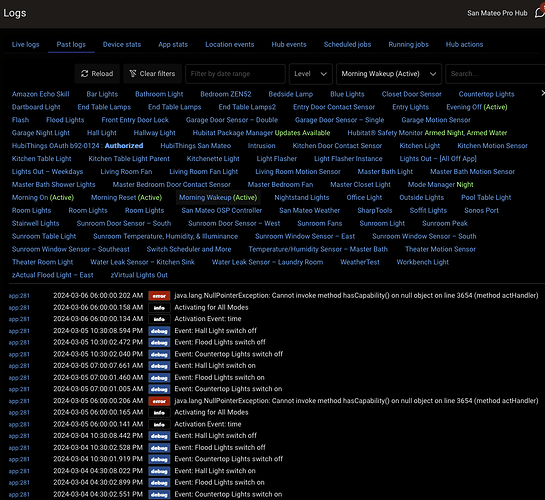Go to the Hub events tab
The image size is (545, 500).
289,44
